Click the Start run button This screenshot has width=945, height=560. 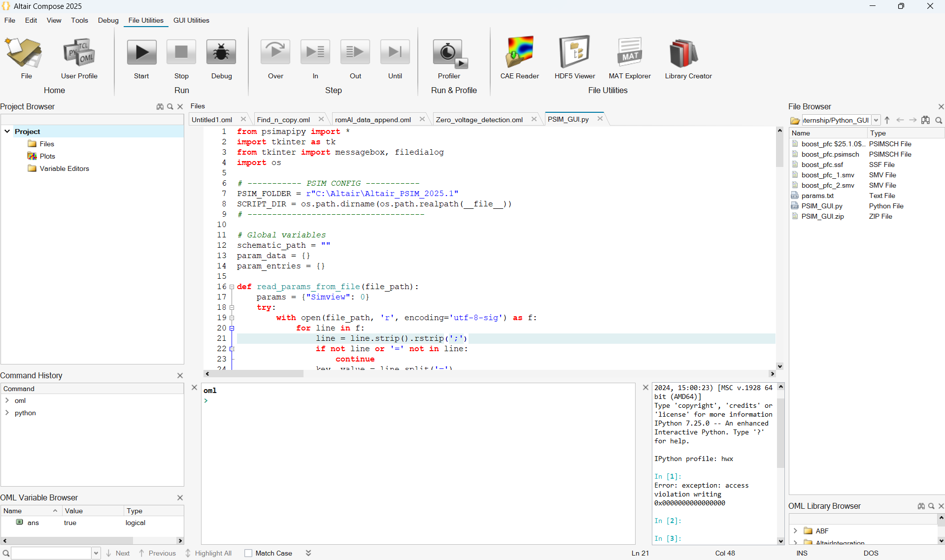click(x=141, y=52)
